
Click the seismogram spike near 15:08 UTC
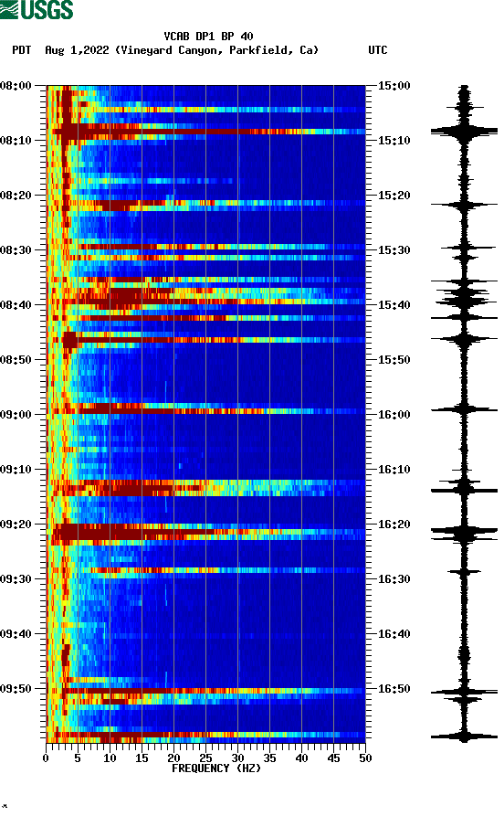click(x=464, y=132)
